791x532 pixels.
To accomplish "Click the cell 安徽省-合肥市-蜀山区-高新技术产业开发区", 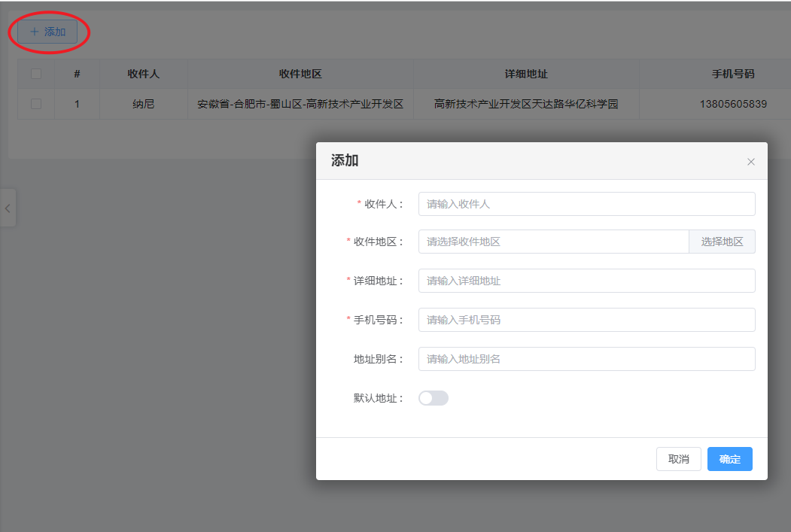I will pos(300,104).
